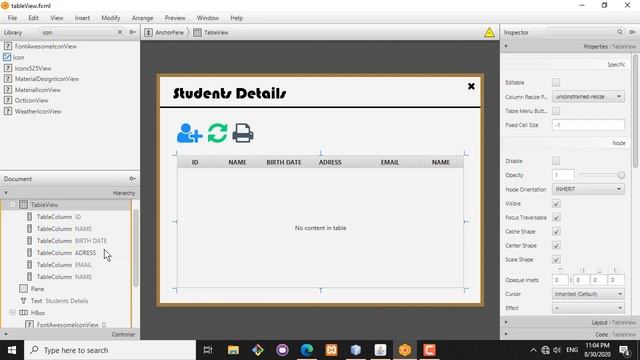This screenshot has height=360, width=640.
Task: Click the Windows Start button
Action: 12,350
